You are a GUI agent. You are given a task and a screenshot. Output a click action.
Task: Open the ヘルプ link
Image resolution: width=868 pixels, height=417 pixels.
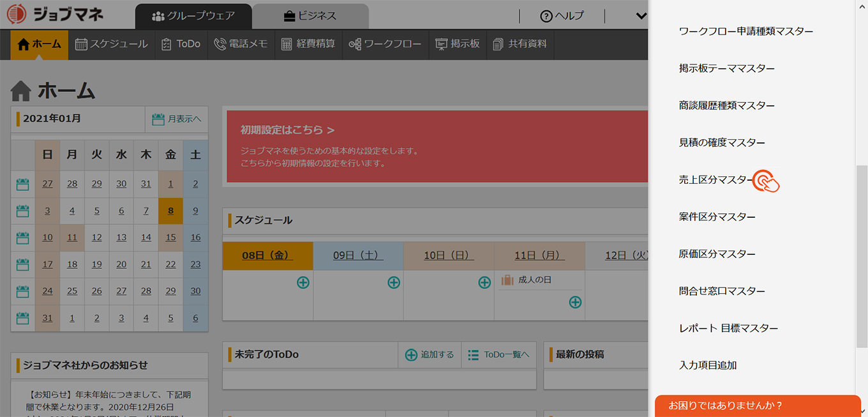pyautogui.click(x=562, y=16)
